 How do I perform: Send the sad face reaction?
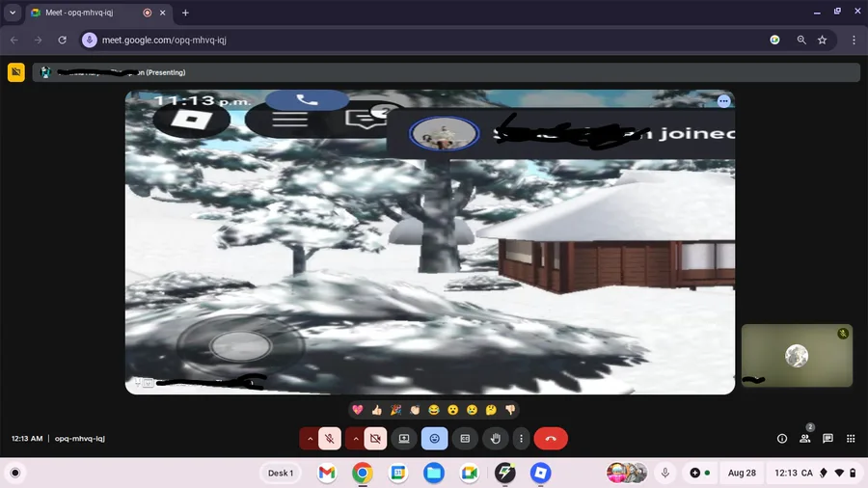point(473,410)
